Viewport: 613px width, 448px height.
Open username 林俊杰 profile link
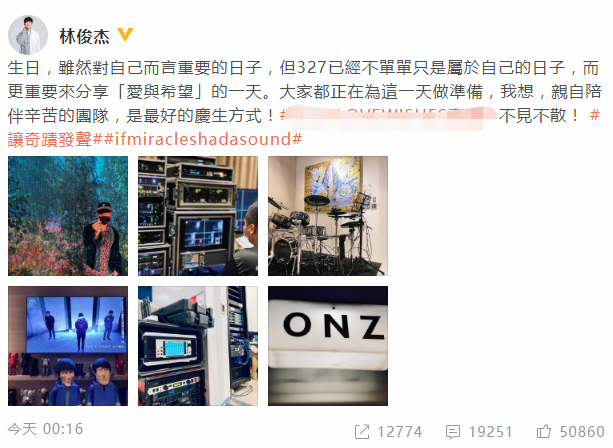(x=84, y=36)
